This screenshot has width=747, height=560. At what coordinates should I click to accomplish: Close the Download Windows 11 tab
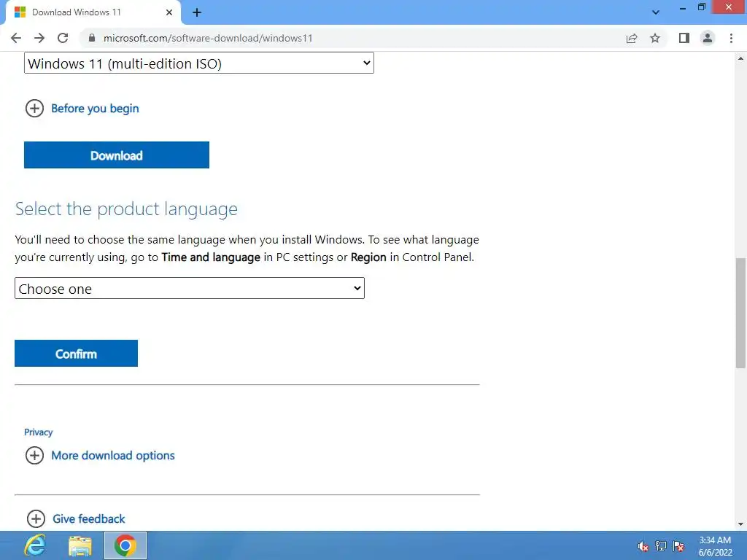click(x=169, y=12)
